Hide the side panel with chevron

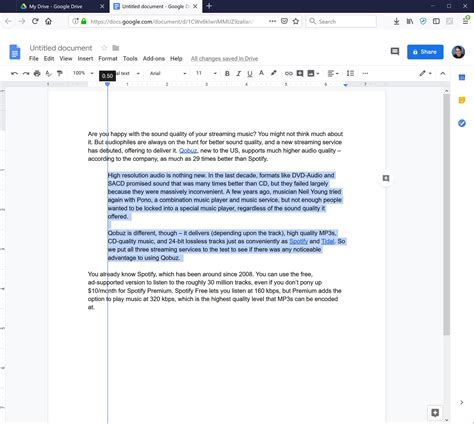point(462,402)
